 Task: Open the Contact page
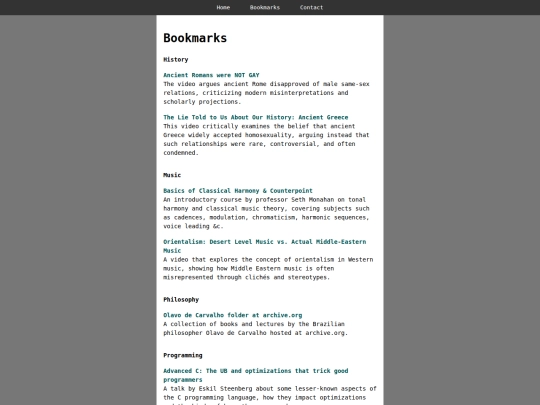(311, 7)
